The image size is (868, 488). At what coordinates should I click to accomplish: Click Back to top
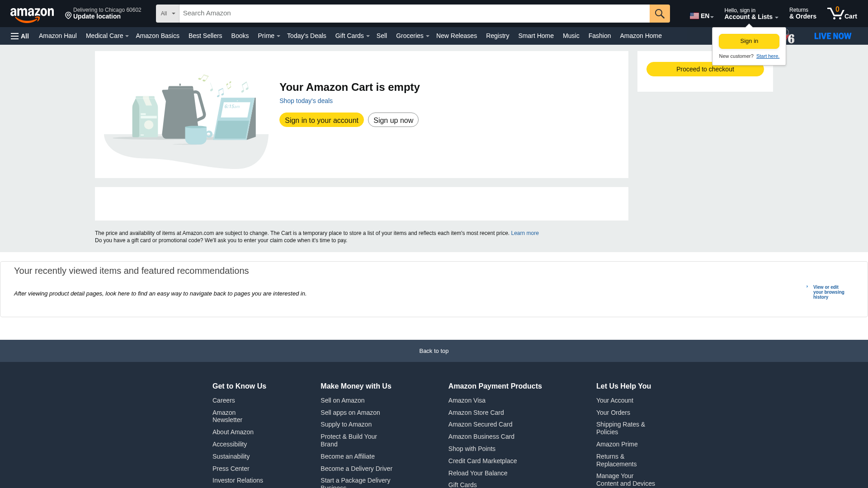click(434, 351)
